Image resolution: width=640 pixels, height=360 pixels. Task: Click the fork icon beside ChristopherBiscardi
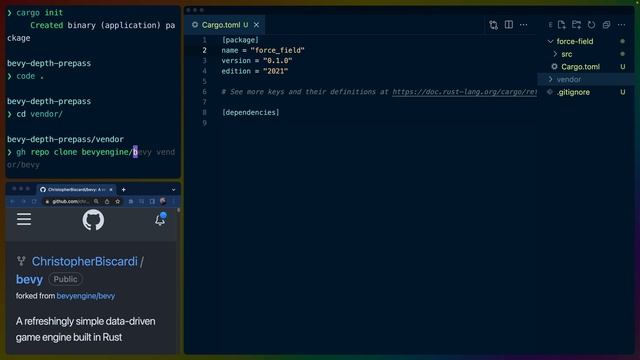(21, 261)
